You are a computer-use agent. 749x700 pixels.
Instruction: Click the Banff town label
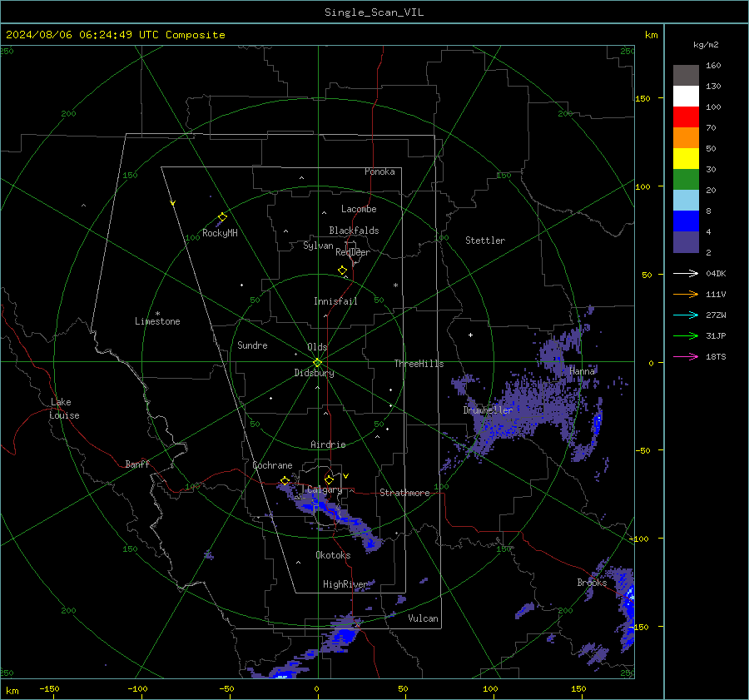tap(137, 464)
